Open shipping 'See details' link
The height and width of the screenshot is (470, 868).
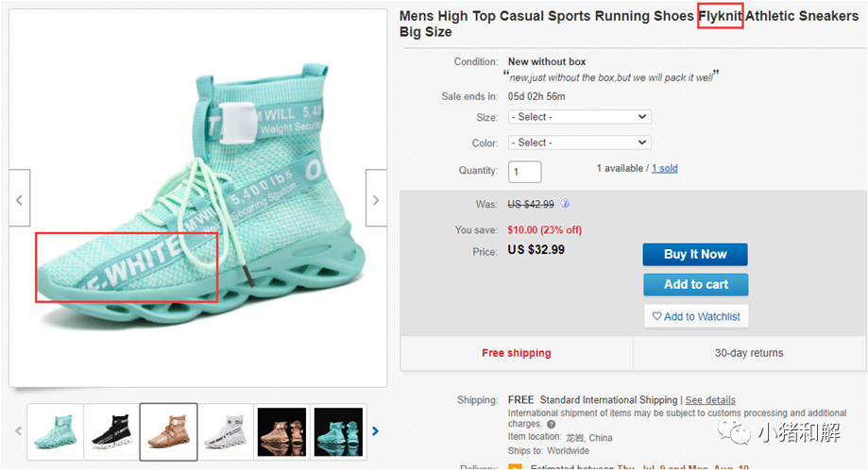(709, 400)
